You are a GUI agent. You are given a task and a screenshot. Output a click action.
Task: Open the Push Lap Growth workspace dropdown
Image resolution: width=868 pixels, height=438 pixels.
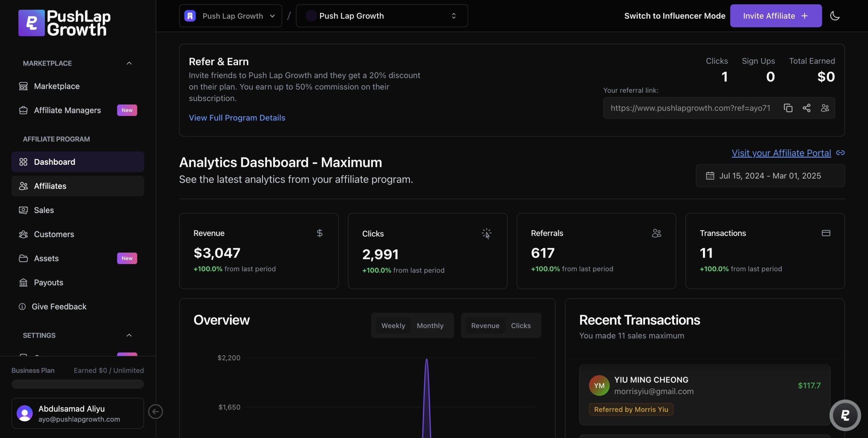click(x=230, y=16)
